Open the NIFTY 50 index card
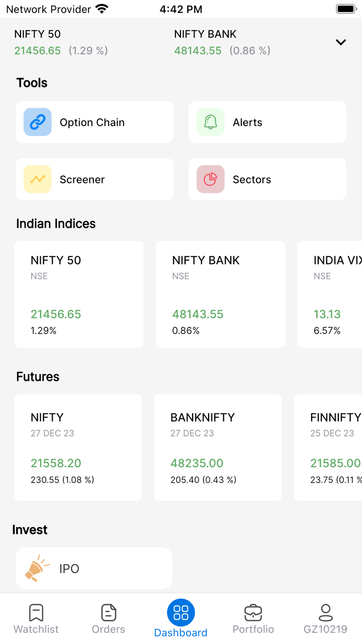The width and height of the screenshot is (362, 644). coord(79,294)
